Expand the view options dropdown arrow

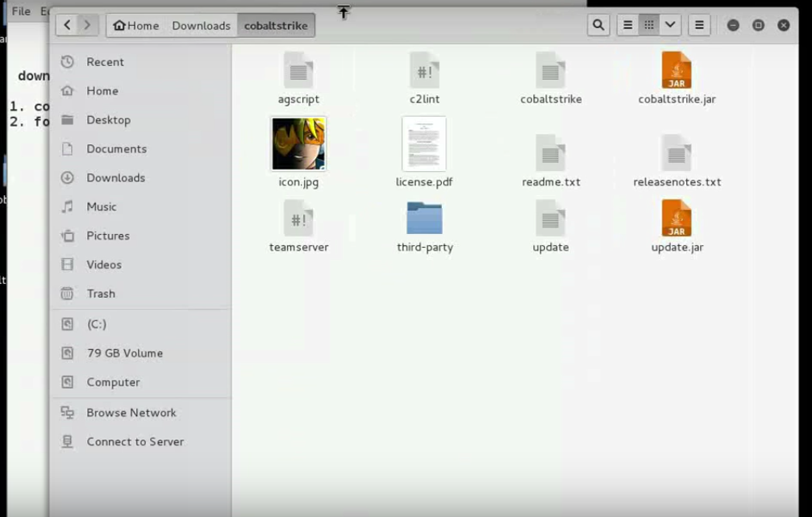click(670, 25)
